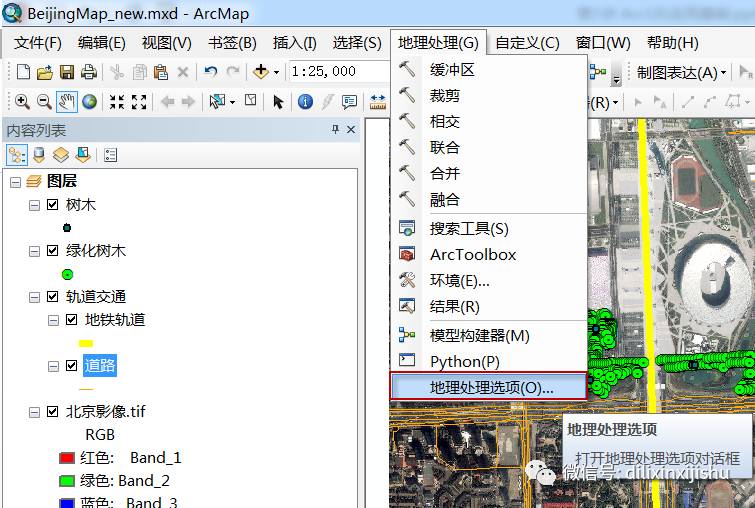This screenshot has width=755, height=508.
Task: Close the 内容列表 panel
Action: pyautogui.click(x=351, y=130)
